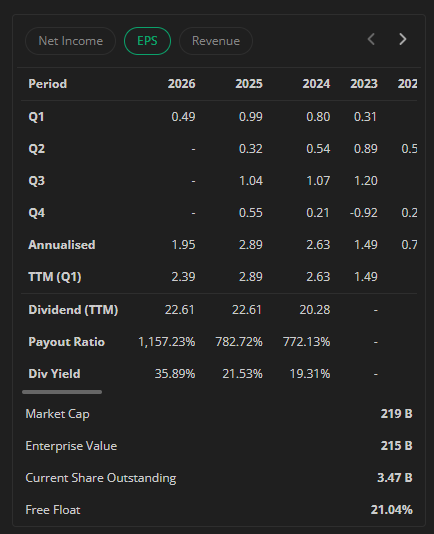The image size is (434, 534).
Task: Click the Dividend (TTM) row label
Action: (73, 310)
